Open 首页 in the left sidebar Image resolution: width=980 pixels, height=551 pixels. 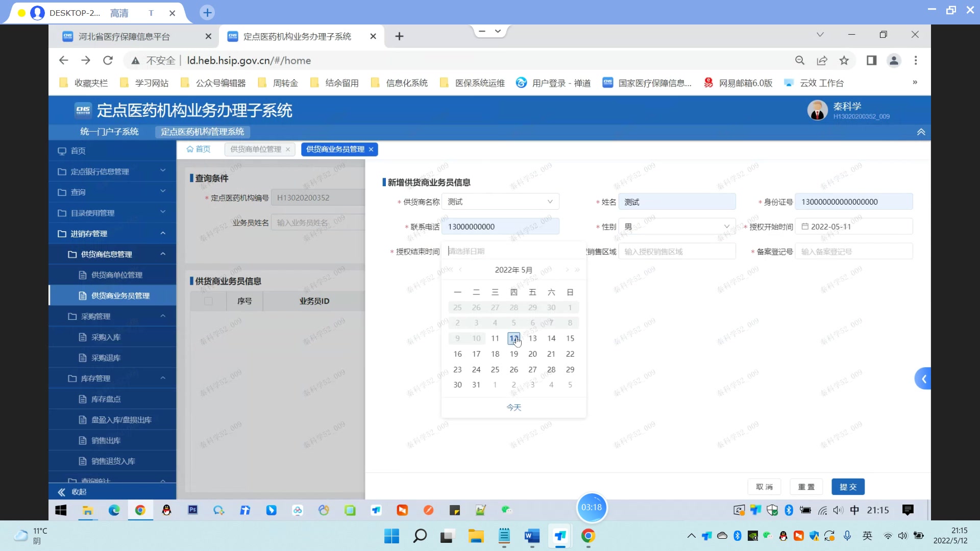pos(112,151)
